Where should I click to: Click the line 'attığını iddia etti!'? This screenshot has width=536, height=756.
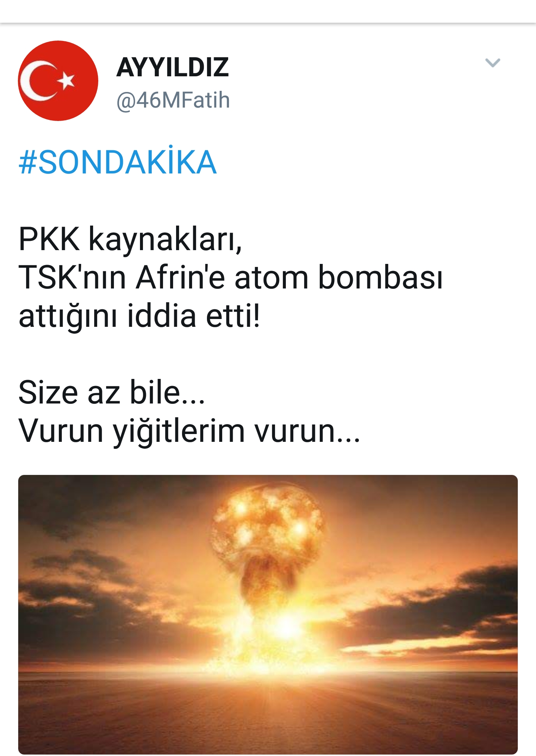tap(139, 316)
